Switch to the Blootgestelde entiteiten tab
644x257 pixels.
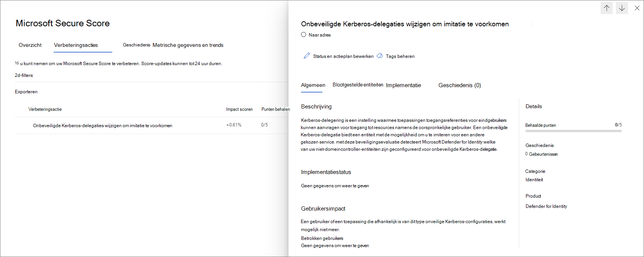[358, 85]
